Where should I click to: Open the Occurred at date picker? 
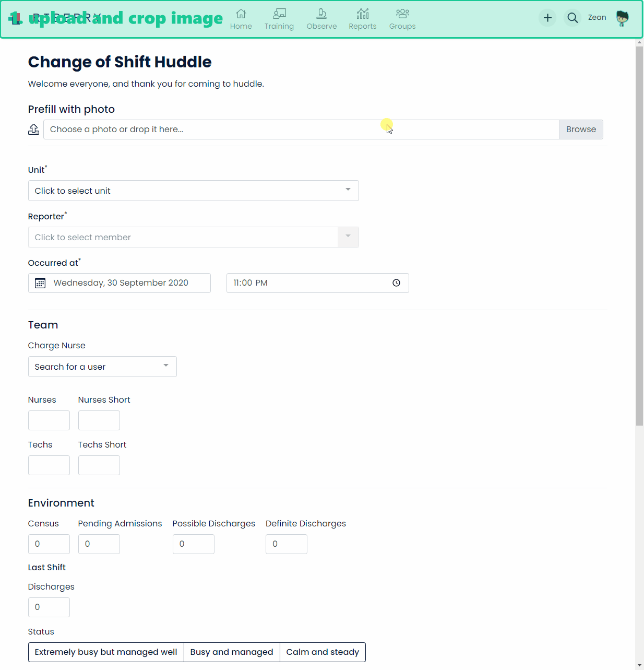(120, 283)
